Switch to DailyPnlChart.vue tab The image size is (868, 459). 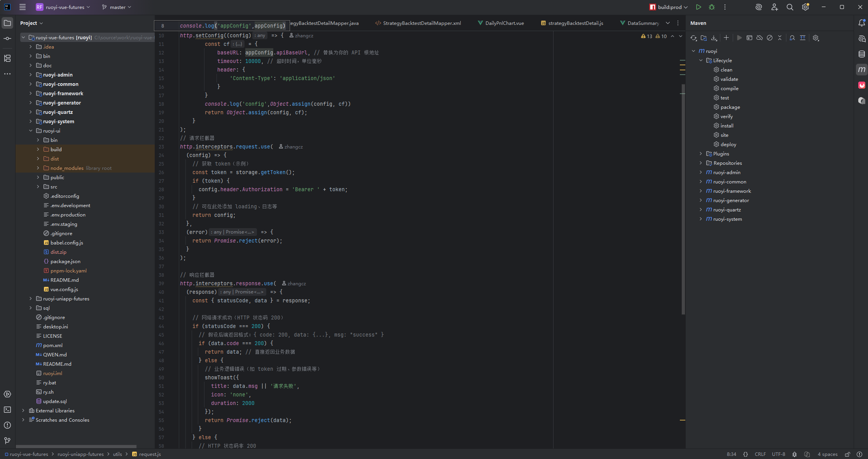(x=504, y=23)
